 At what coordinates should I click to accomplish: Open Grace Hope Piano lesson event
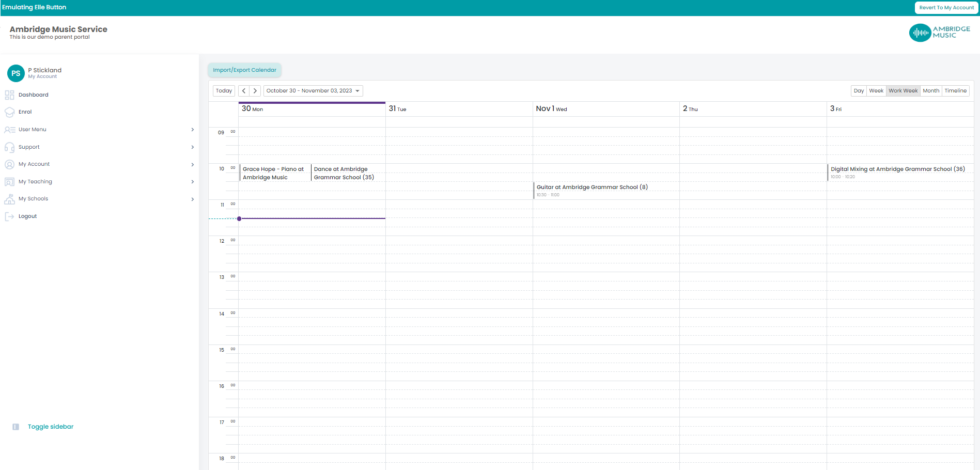[x=275, y=173]
